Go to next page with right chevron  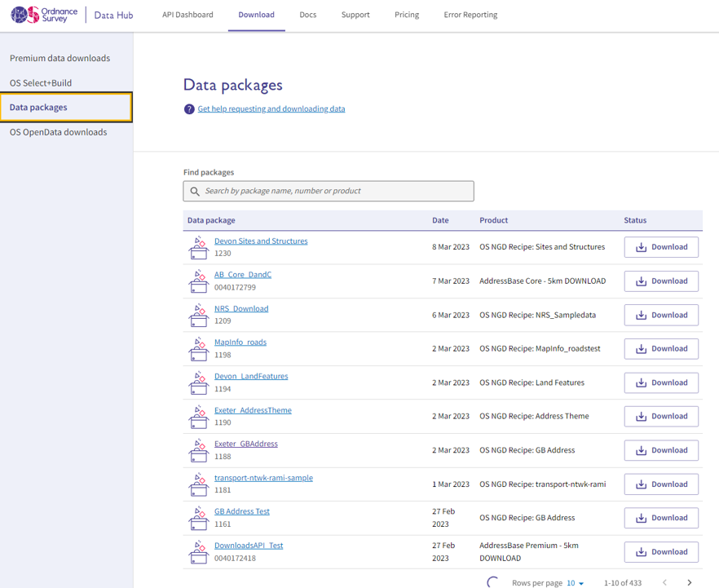(690, 582)
